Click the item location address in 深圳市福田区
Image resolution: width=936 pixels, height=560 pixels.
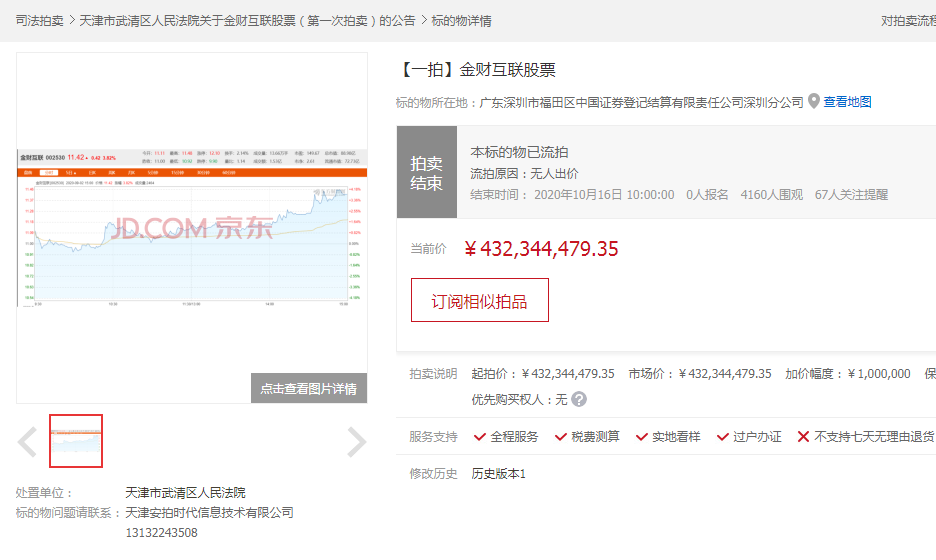click(642, 103)
